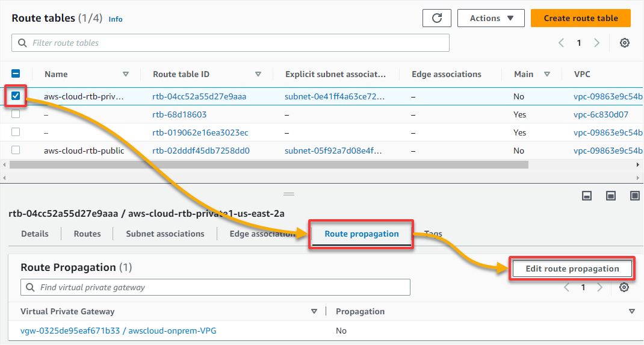Screen dimensions: 644x345
Task: Uncheck the aws-cloud-rtb-priv... row checkbox
Action: pyautogui.click(x=16, y=96)
